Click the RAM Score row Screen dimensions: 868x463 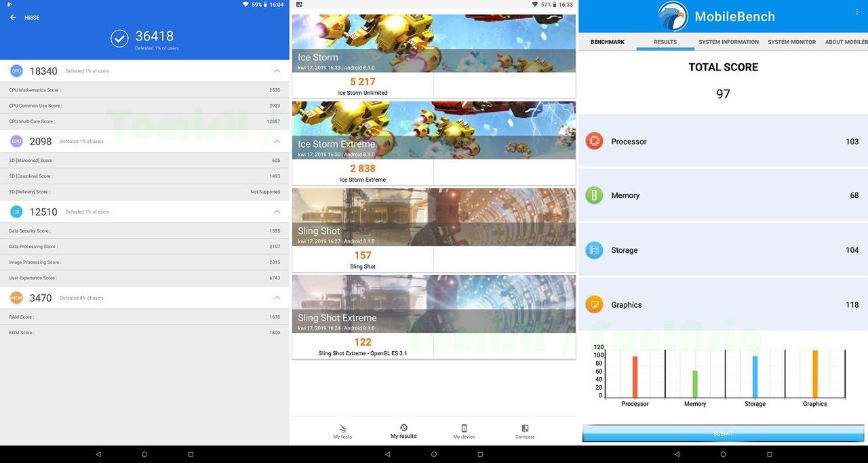pyautogui.click(x=144, y=317)
